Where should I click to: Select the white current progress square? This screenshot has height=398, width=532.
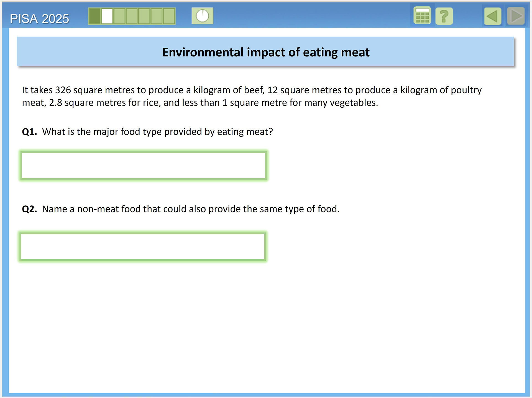(x=107, y=16)
